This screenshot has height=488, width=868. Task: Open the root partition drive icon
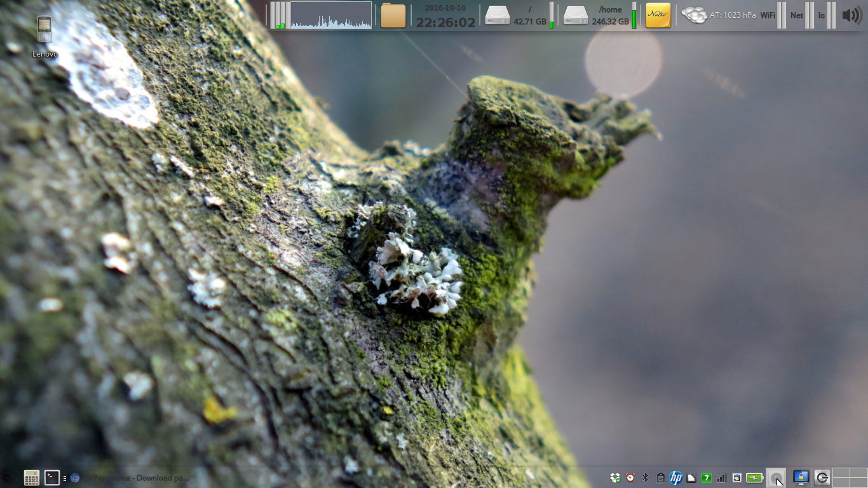pos(498,15)
